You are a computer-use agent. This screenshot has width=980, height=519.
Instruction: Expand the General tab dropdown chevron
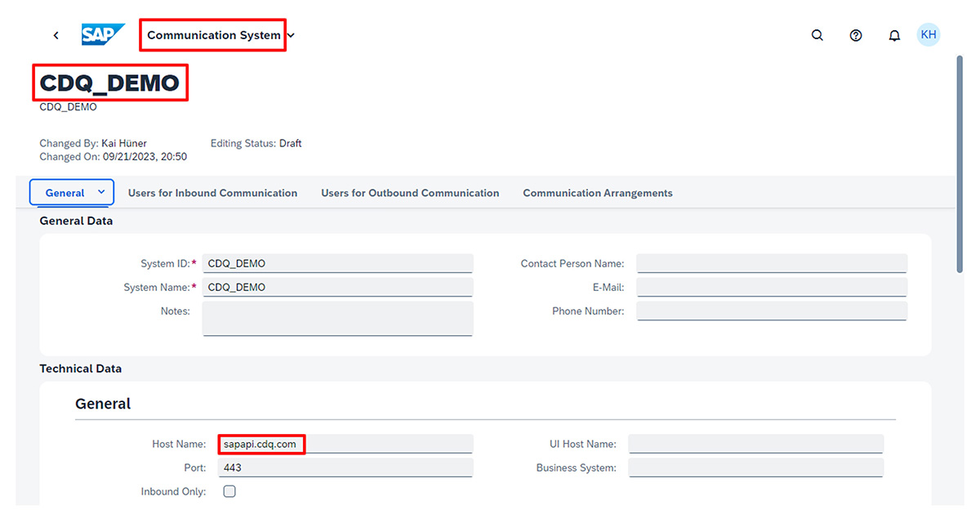101,192
